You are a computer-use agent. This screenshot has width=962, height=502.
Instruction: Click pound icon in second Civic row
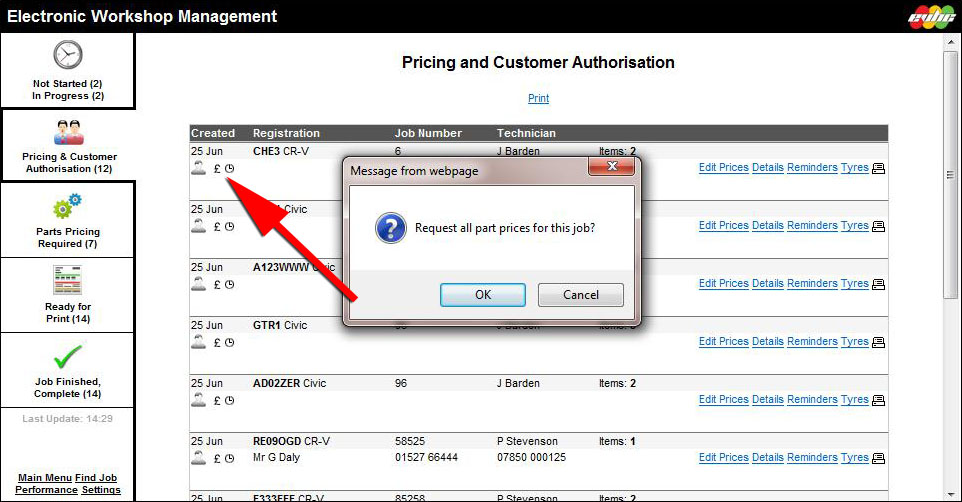217,226
